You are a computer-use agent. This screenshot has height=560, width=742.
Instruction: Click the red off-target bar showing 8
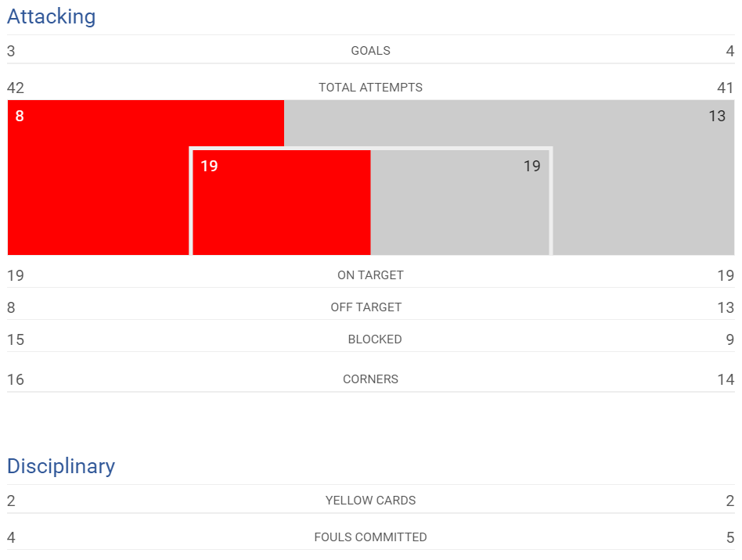[x=99, y=178]
